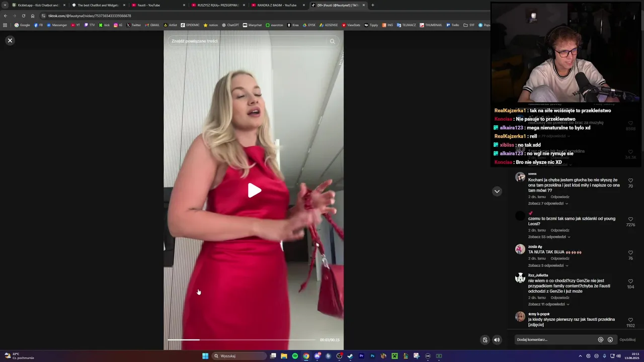Like the 'Kochani ja chyba jestem głucha' comment
Image resolution: width=644 pixels, height=362 pixels.
tap(630, 180)
